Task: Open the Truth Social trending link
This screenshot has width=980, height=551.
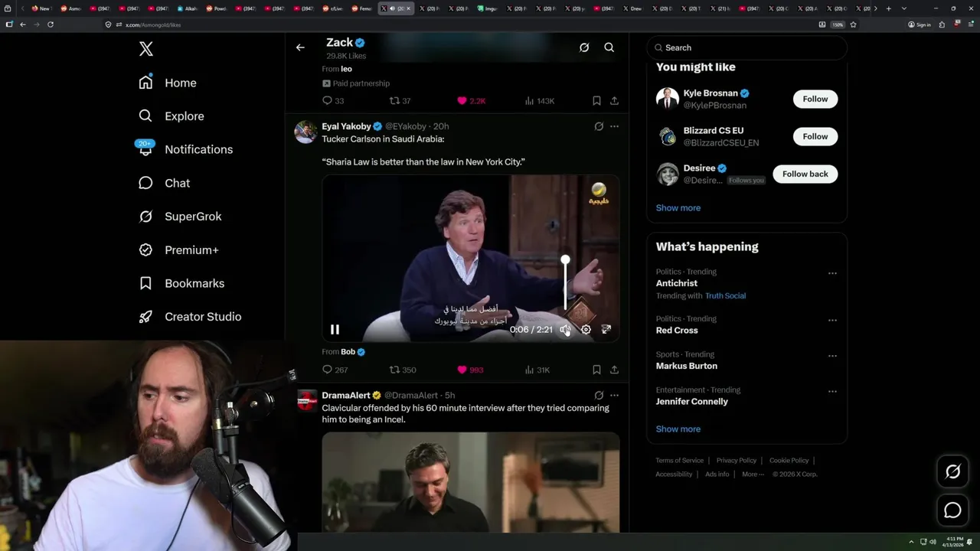Action: click(725, 295)
